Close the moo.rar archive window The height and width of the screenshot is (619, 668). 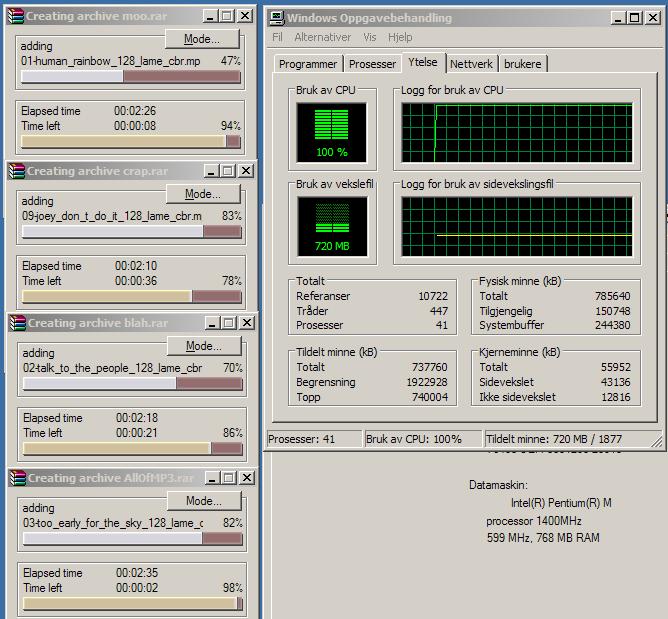click(x=245, y=16)
